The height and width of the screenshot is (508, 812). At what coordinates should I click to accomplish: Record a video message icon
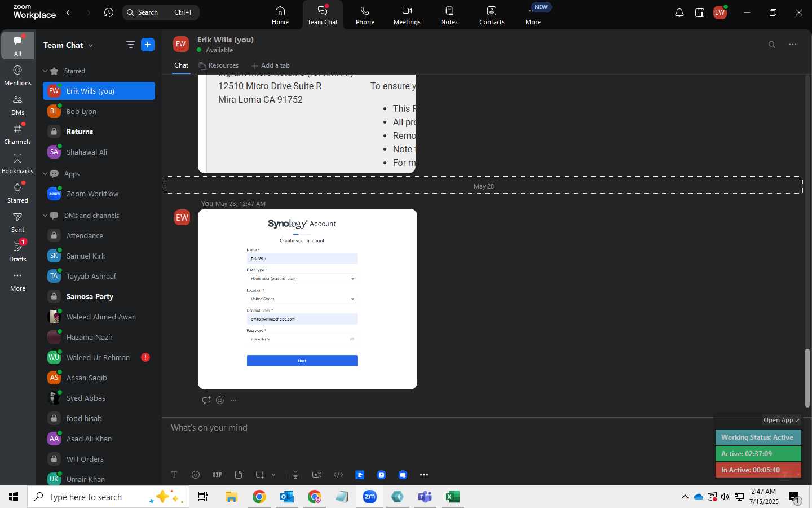click(x=317, y=475)
